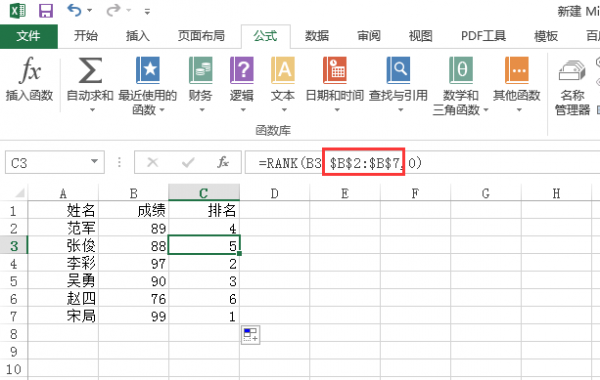
Task: Select the score cell 97
Action: coord(134,263)
